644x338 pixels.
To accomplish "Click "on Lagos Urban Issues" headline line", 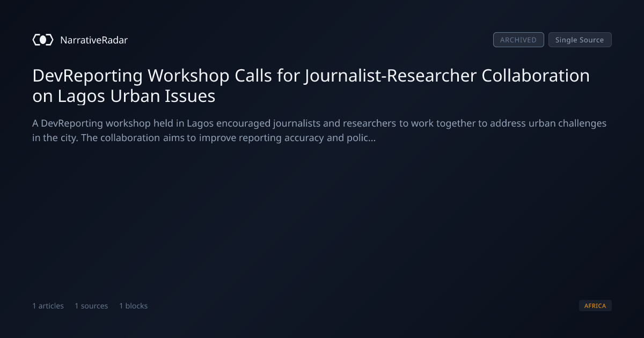I will coord(124,96).
